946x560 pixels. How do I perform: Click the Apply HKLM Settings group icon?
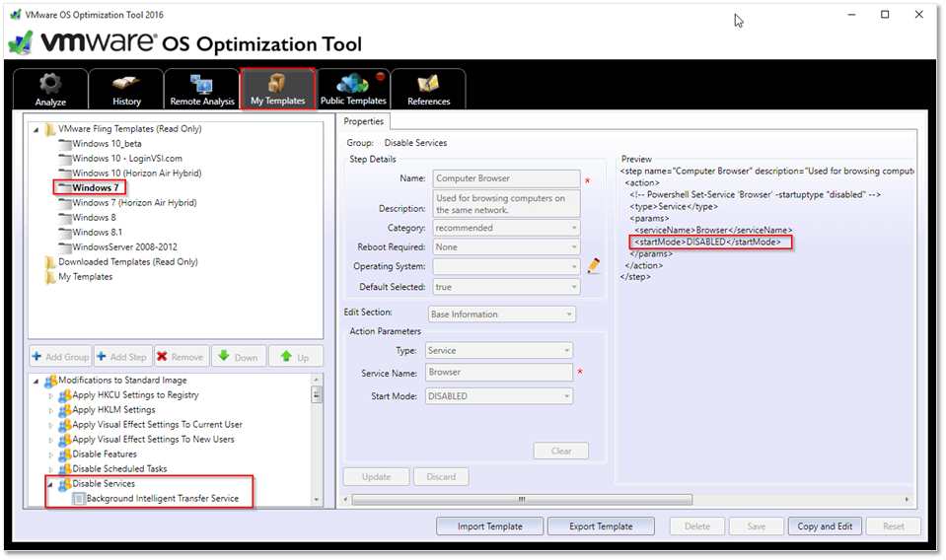pyautogui.click(x=64, y=410)
